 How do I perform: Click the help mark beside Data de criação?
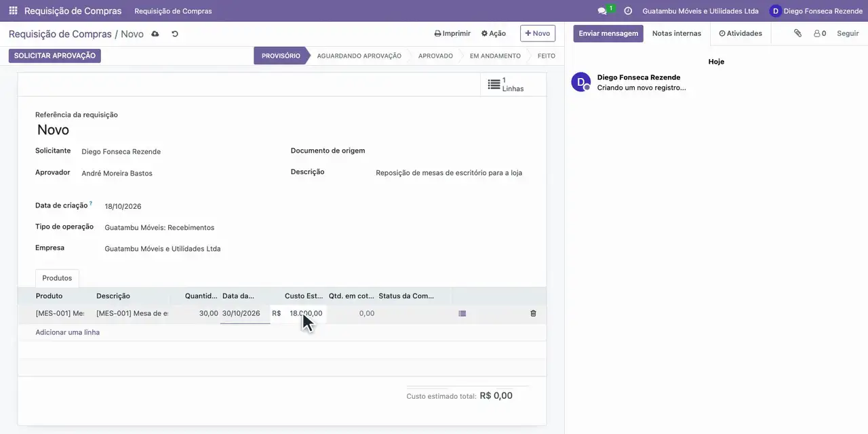pos(91,203)
